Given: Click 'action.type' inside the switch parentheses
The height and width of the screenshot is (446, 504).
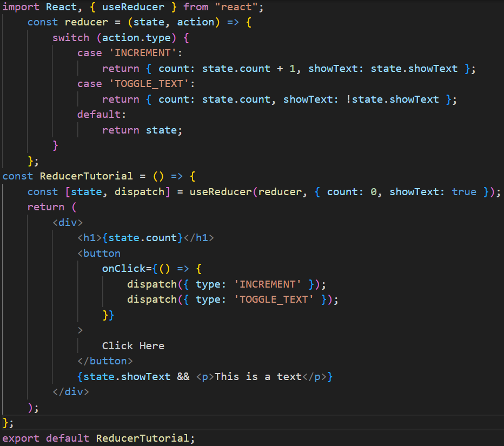Looking at the screenshot, I should click(136, 38).
